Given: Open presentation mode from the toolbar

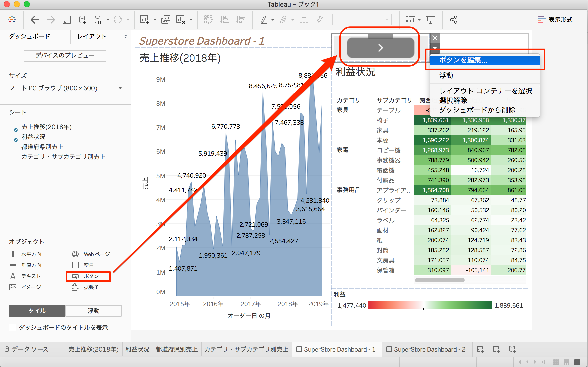Looking at the screenshot, I should tap(431, 19).
